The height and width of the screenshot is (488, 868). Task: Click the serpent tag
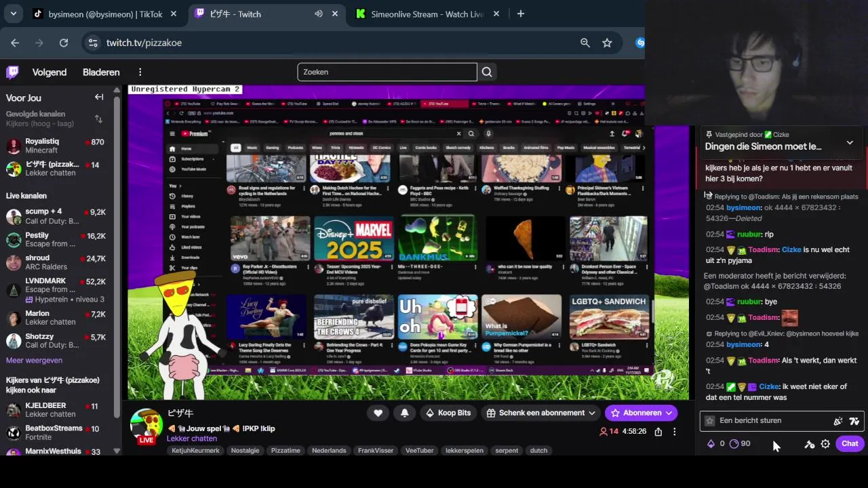(507, 450)
